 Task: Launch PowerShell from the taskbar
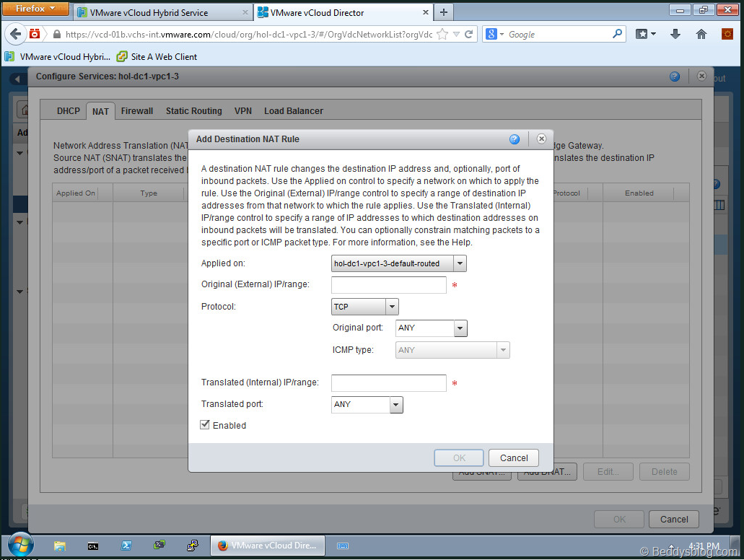(126, 546)
